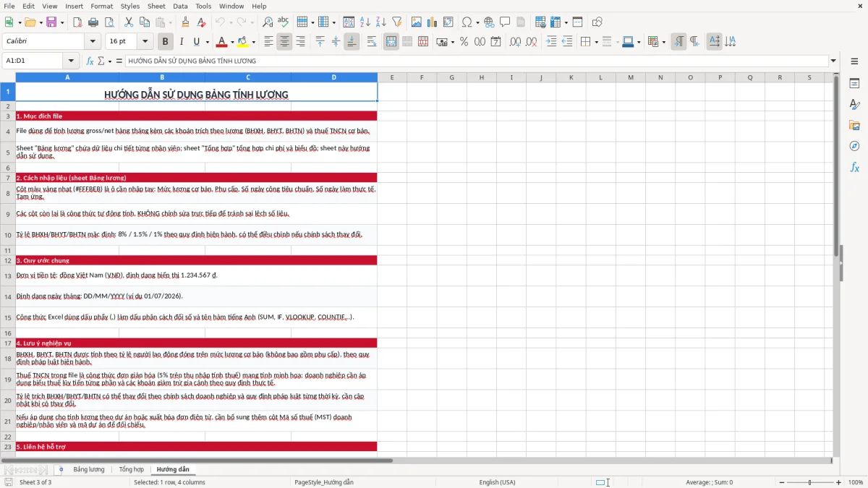Format cell as date
868x488 pixels.
coord(495,42)
